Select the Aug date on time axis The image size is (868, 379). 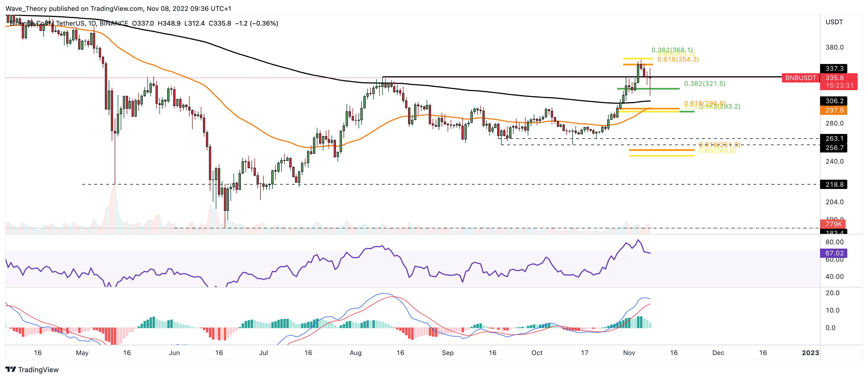pos(356,353)
